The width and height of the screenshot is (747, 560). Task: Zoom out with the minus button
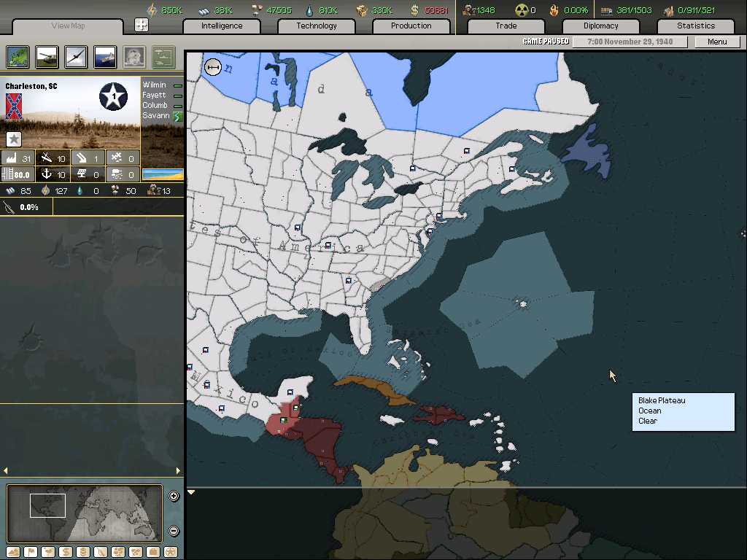point(174,531)
